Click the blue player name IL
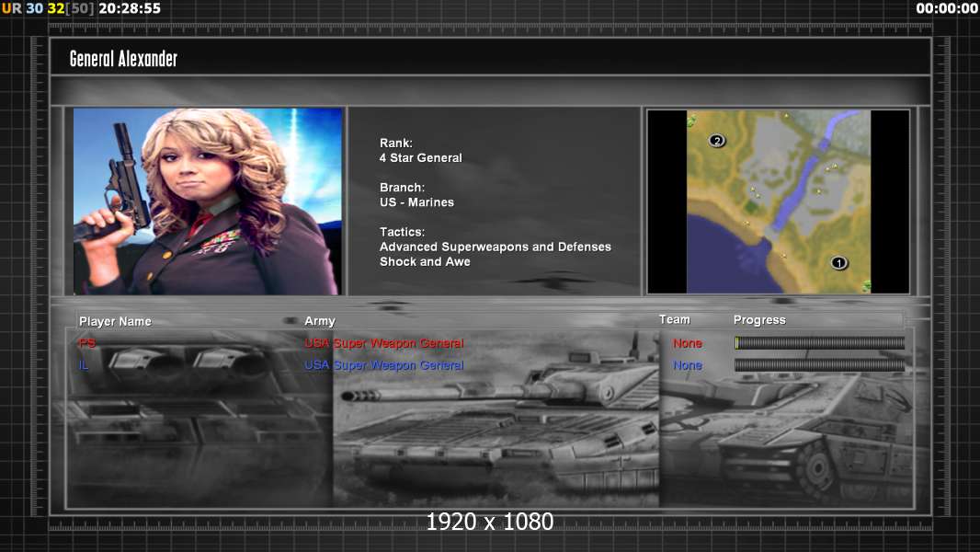This screenshot has height=552, width=980. point(83,364)
